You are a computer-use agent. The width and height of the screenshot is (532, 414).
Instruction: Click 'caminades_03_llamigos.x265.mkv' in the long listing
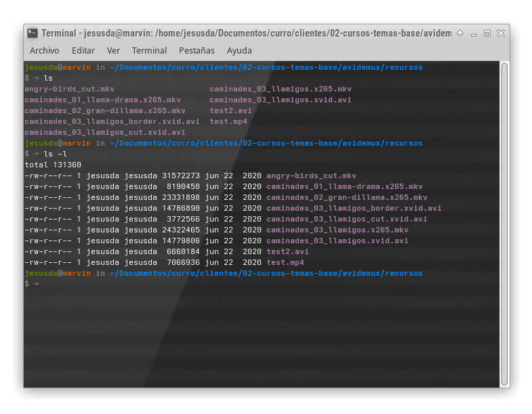click(x=337, y=230)
